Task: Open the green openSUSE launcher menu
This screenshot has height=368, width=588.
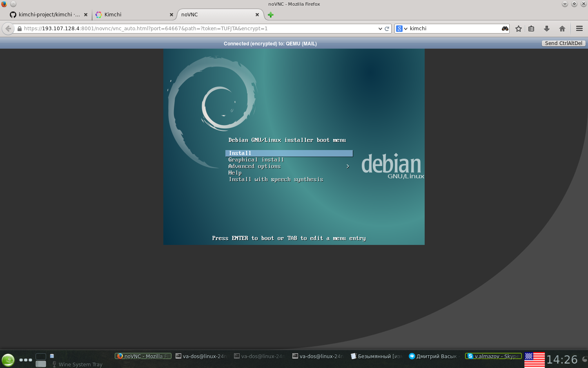Action: coord(8,360)
